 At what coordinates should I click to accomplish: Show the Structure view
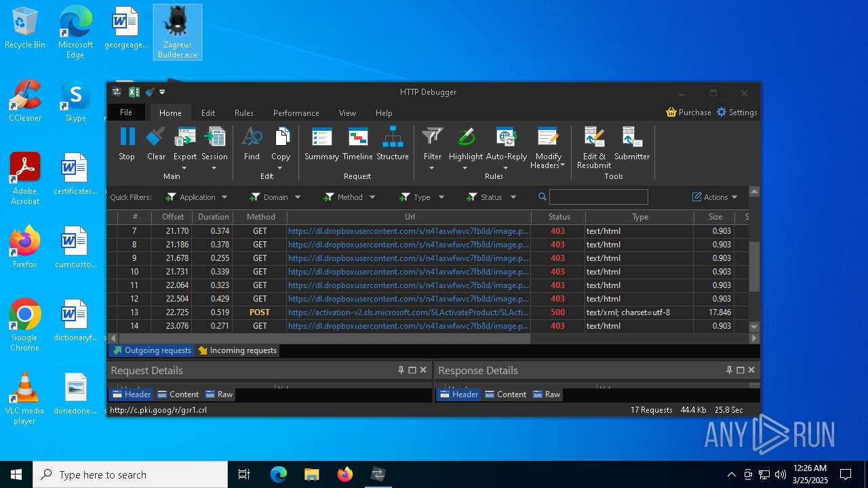(393, 144)
